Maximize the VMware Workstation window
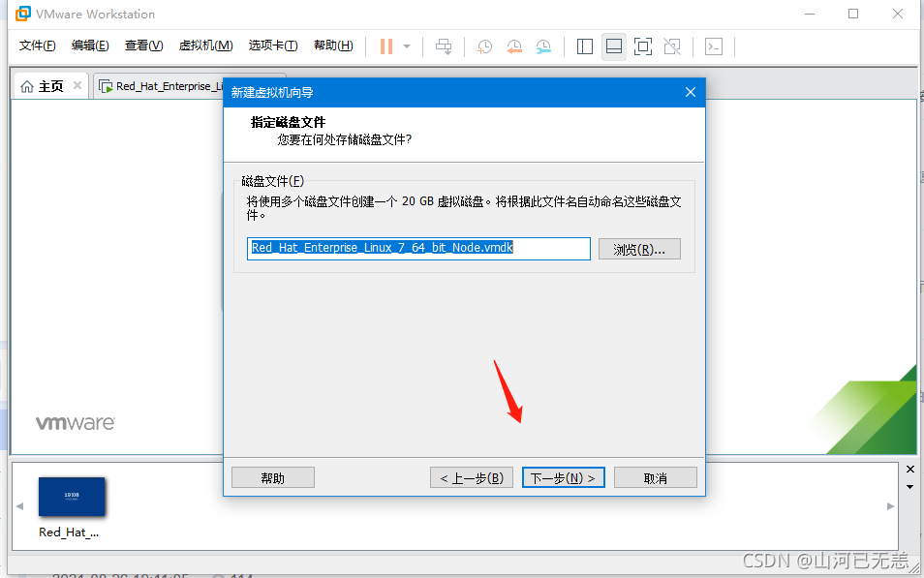This screenshot has height=578, width=924. click(853, 14)
